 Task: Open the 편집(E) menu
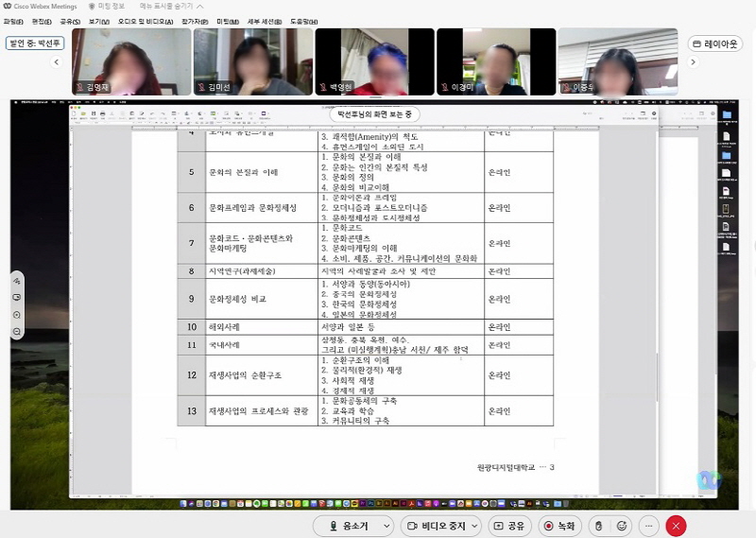click(x=42, y=22)
